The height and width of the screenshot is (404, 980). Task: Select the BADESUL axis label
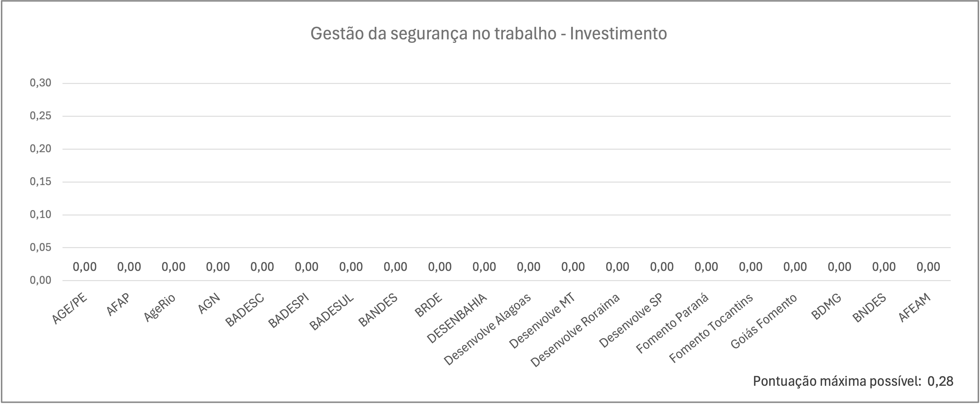pyautogui.click(x=331, y=312)
